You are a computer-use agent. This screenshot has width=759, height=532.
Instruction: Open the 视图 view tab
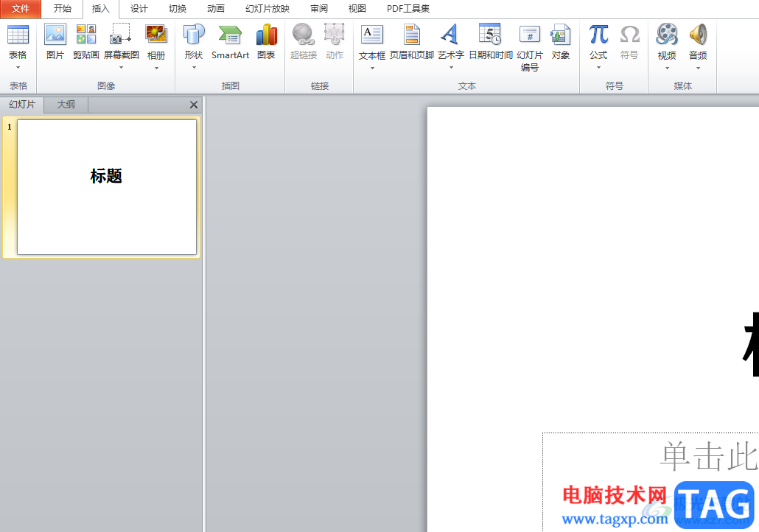(357, 9)
